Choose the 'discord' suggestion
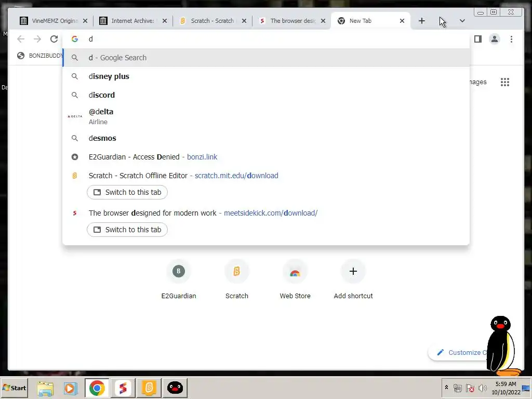The width and height of the screenshot is (532, 399). point(267,95)
